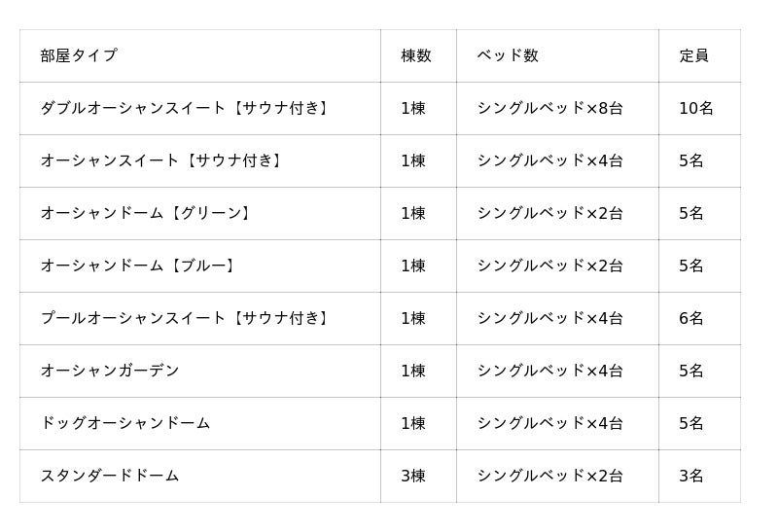This screenshot has height=532, width=778.
Task: Click the ドッグオーシャンドーム room cell
Action: (125, 423)
